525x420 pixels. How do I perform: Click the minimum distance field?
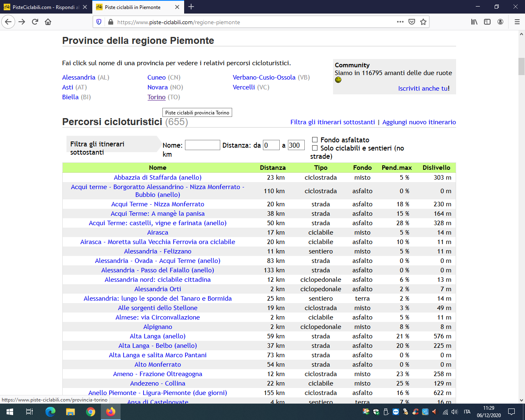[271, 145]
